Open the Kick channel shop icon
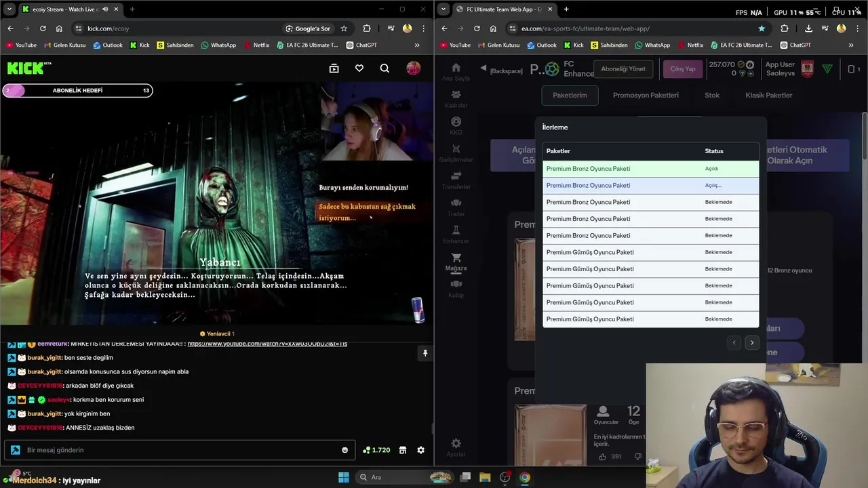This screenshot has height=488, width=868. pos(402,450)
